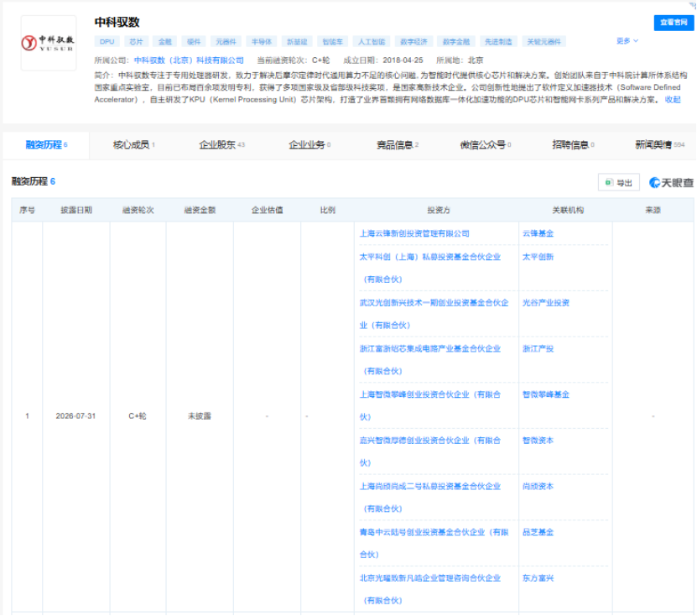Select the DPU tag
Image resolution: width=697 pixels, height=616 pixels.
[x=107, y=42]
